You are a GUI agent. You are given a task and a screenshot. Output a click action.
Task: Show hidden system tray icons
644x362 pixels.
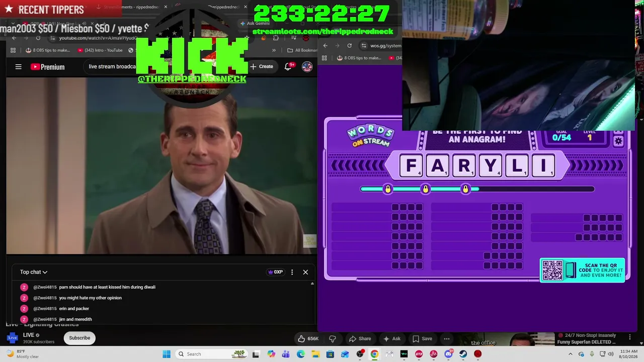coord(570,354)
